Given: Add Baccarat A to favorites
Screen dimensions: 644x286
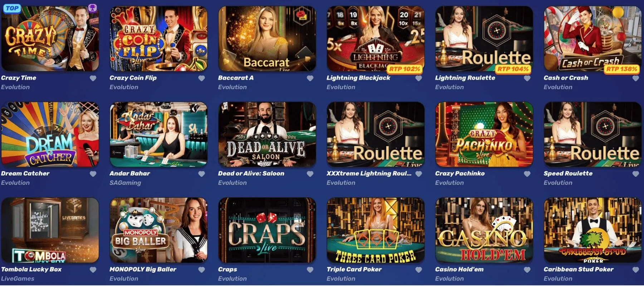Looking at the screenshot, I should point(310,78).
